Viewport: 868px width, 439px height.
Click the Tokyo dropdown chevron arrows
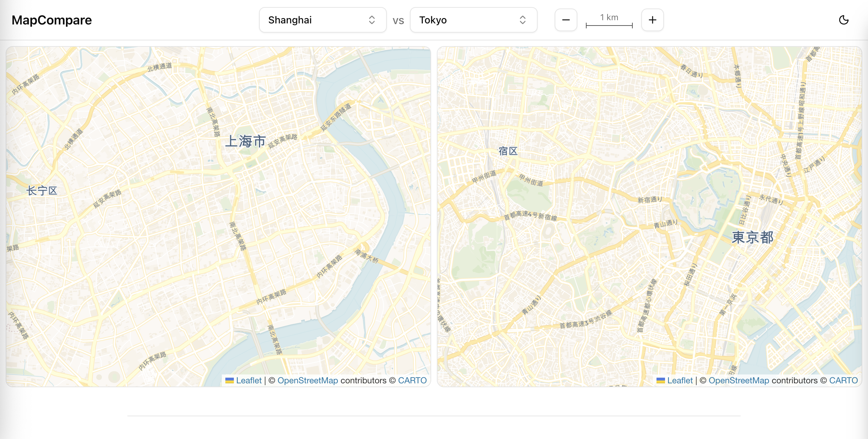coord(522,20)
